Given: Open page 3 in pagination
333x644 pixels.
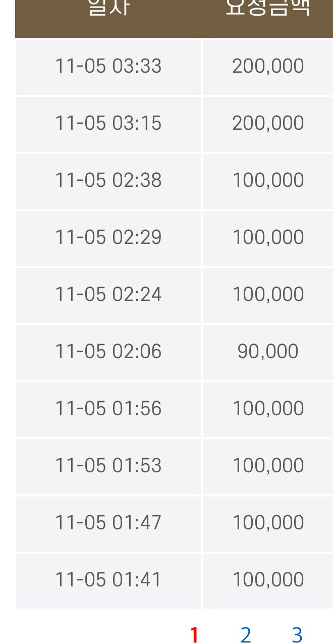Looking at the screenshot, I should pos(297,634).
